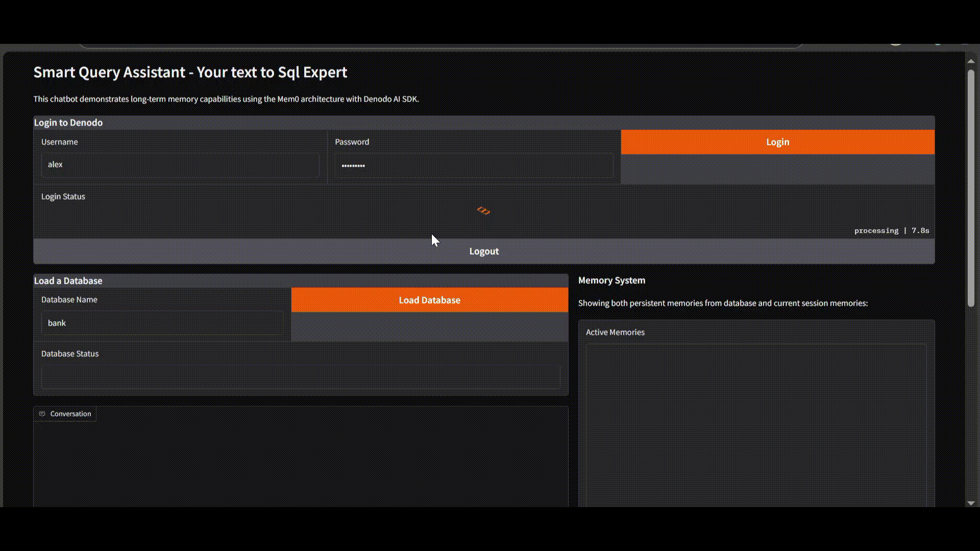The width and height of the screenshot is (980, 551).
Task: Click the Database Status text box
Action: (300, 378)
